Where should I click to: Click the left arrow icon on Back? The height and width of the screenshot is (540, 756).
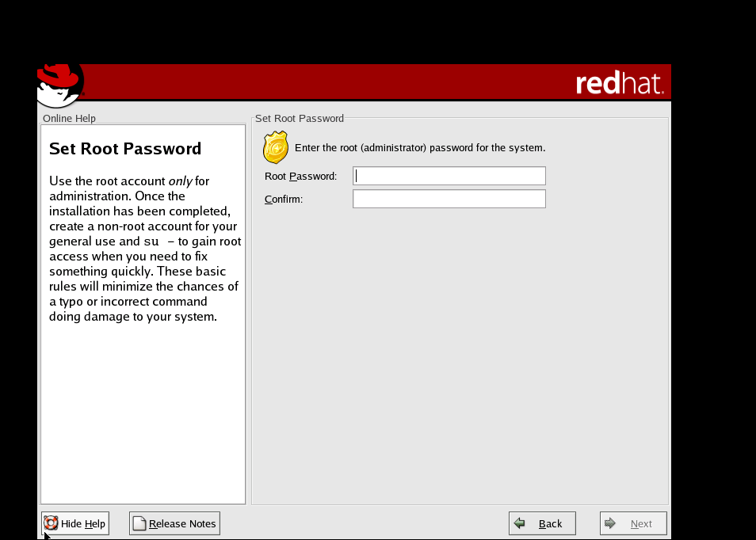tap(519, 523)
